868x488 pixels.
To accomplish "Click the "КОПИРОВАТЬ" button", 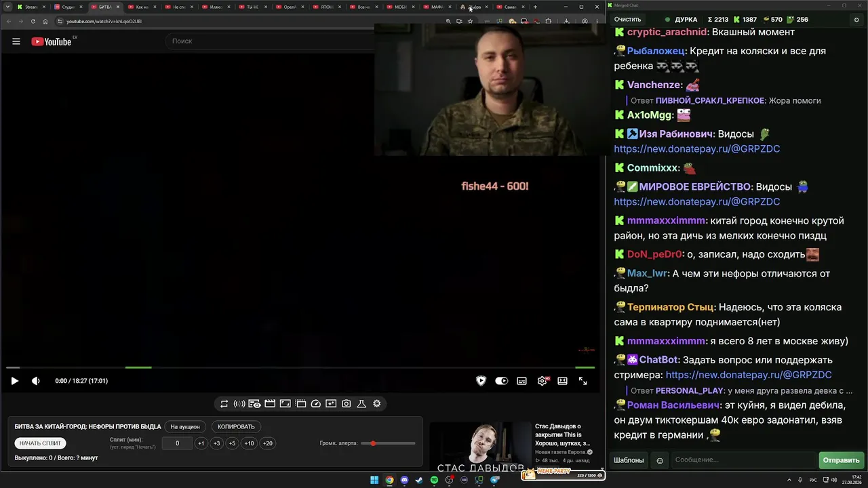I will (x=236, y=427).
